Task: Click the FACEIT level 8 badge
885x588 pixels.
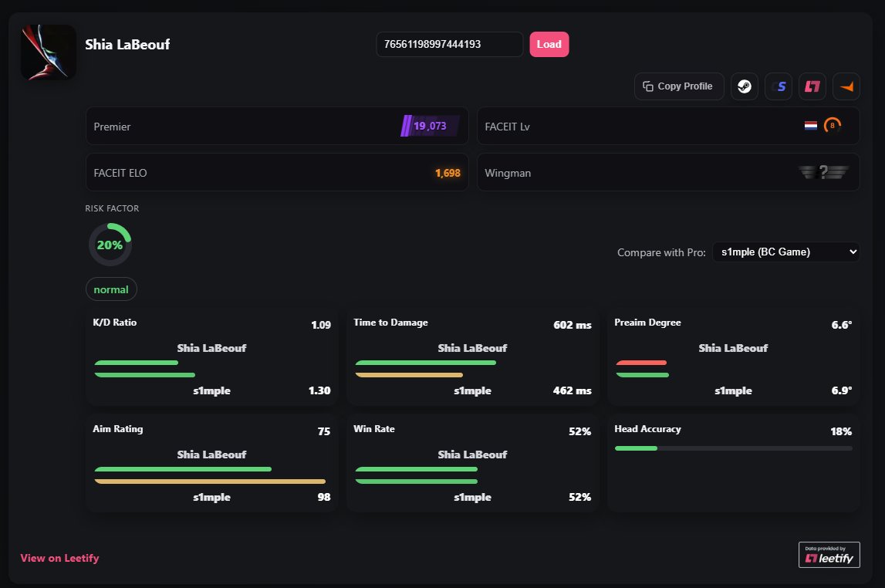Action: (x=832, y=125)
